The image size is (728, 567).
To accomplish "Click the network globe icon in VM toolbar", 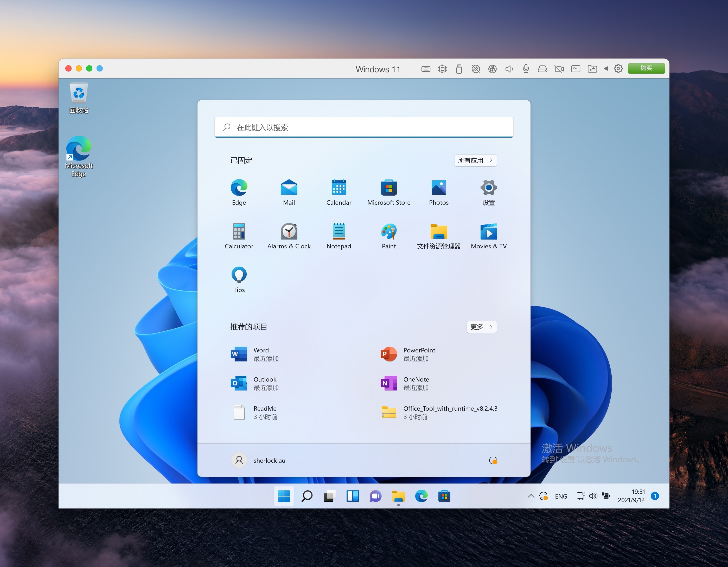I will click(x=492, y=69).
